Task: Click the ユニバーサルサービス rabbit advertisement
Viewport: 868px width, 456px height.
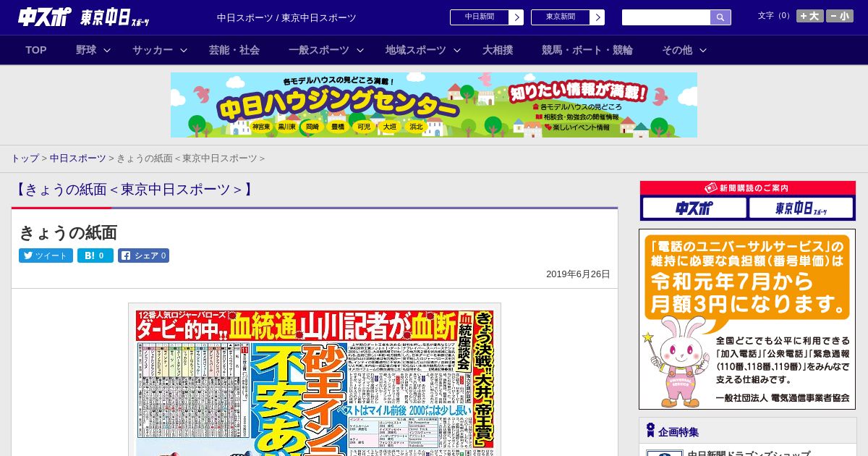Action: coord(747,319)
